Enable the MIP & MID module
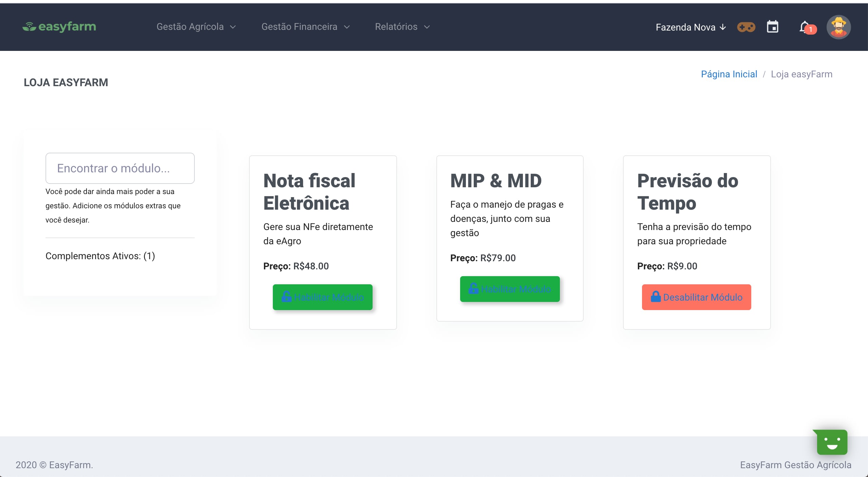The width and height of the screenshot is (868, 477). [510, 289]
